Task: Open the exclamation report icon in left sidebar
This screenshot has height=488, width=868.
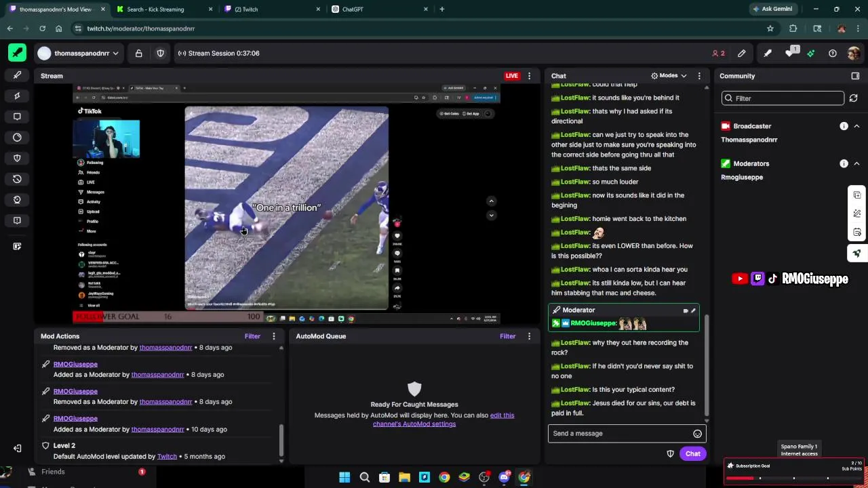Action: pyautogui.click(x=17, y=220)
